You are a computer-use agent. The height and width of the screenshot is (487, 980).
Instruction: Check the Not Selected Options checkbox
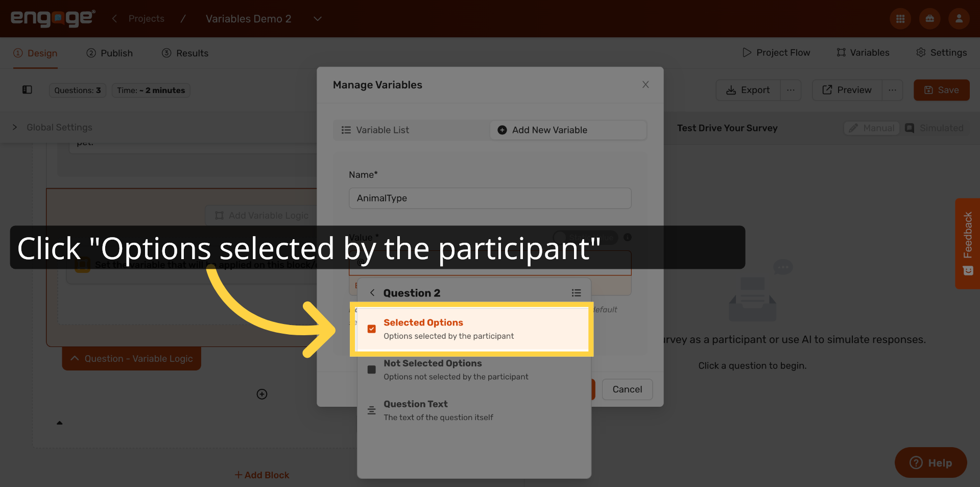[372, 369]
